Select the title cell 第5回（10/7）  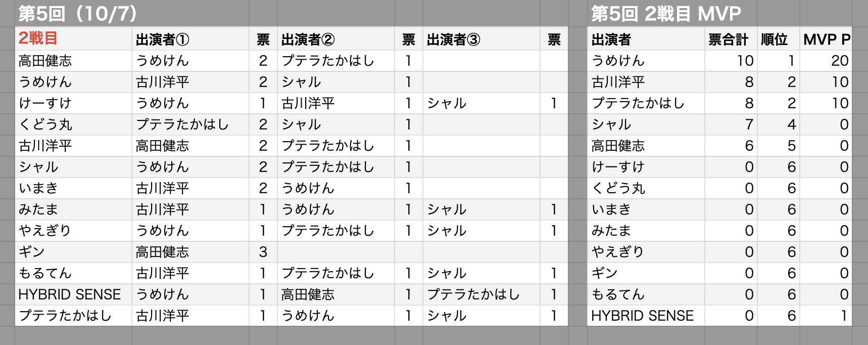pyautogui.click(x=77, y=14)
